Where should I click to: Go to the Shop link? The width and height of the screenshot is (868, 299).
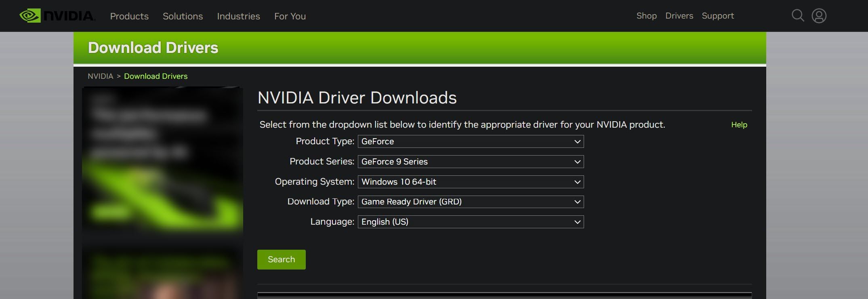click(x=646, y=16)
